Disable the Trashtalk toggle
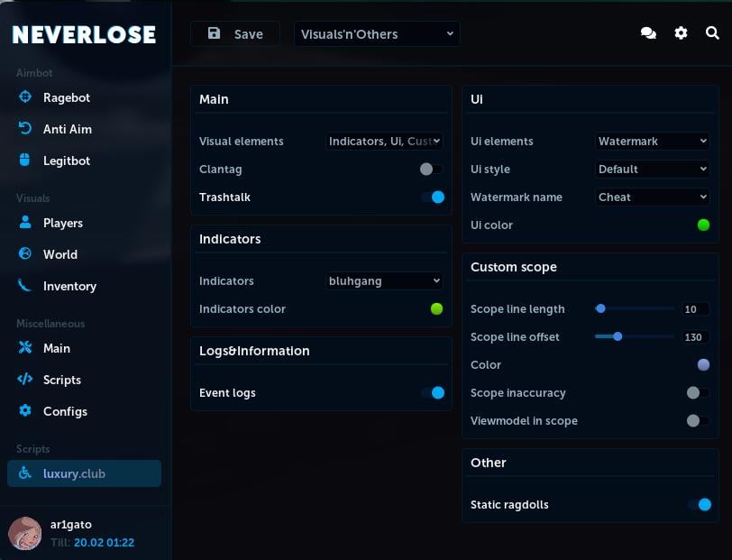This screenshot has width=732, height=560. click(434, 197)
